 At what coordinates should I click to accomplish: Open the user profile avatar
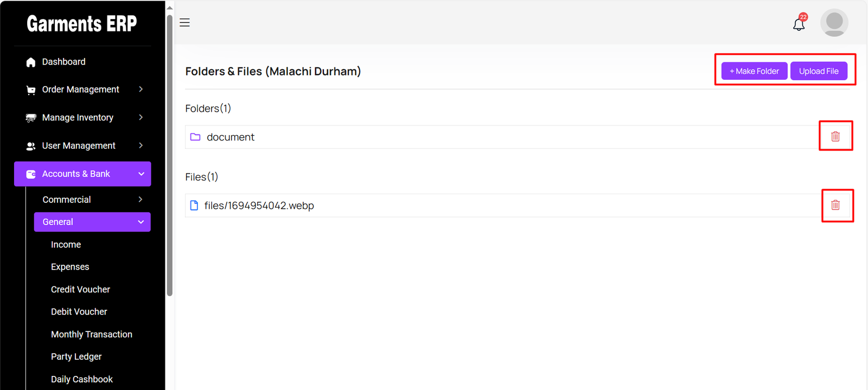pyautogui.click(x=834, y=23)
